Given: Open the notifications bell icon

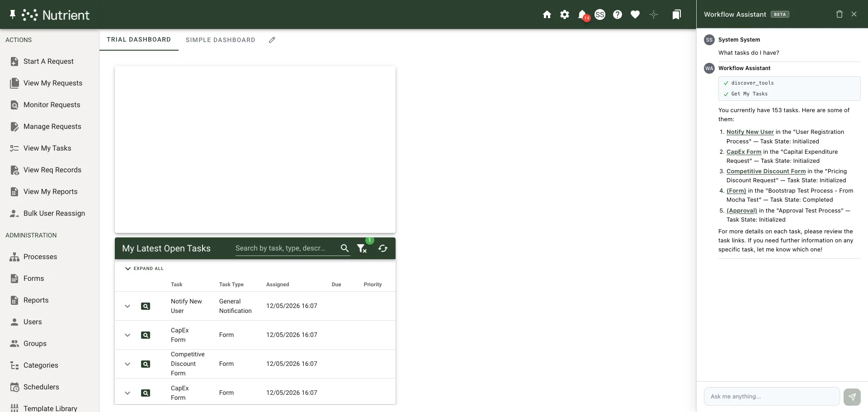Looking at the screenshot, I should [583, 14].
